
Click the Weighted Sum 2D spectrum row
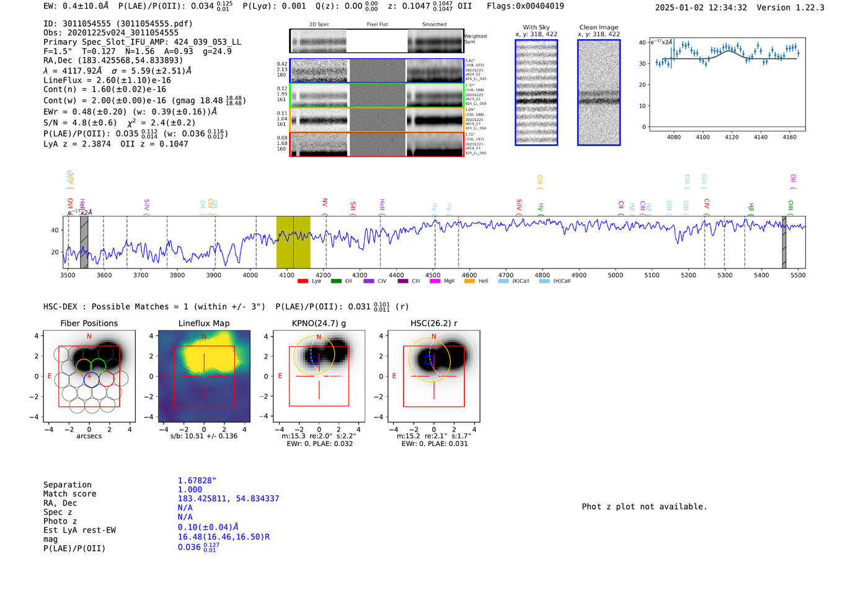(x=376, y=42)
